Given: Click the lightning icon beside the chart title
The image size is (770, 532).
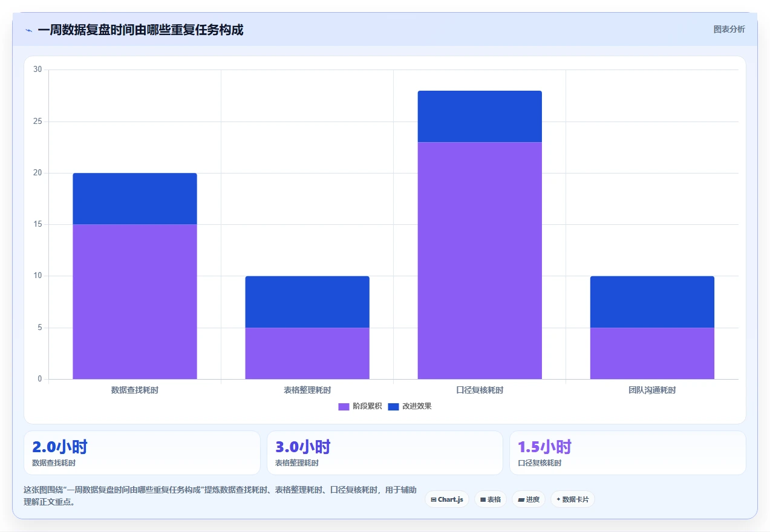Looking at the screenshot, I should coord(28,30).
